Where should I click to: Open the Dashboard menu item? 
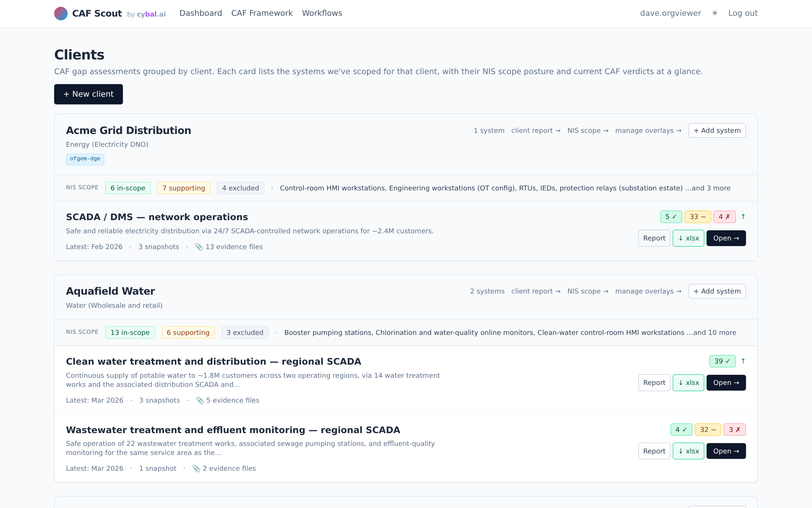pos(201,13)
